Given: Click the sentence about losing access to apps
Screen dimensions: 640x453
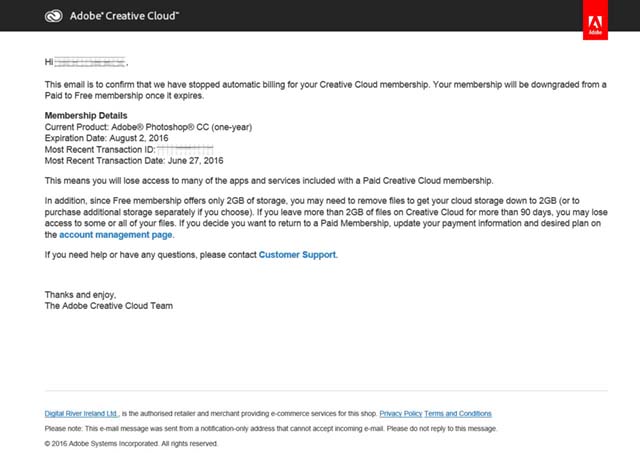Looking at the screenshot, I should [269, 181].
